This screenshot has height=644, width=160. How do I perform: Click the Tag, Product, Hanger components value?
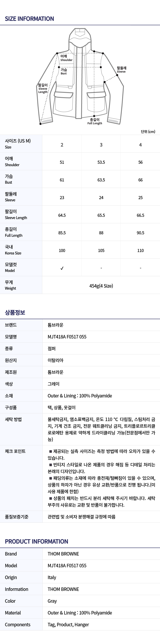point(68,624)
